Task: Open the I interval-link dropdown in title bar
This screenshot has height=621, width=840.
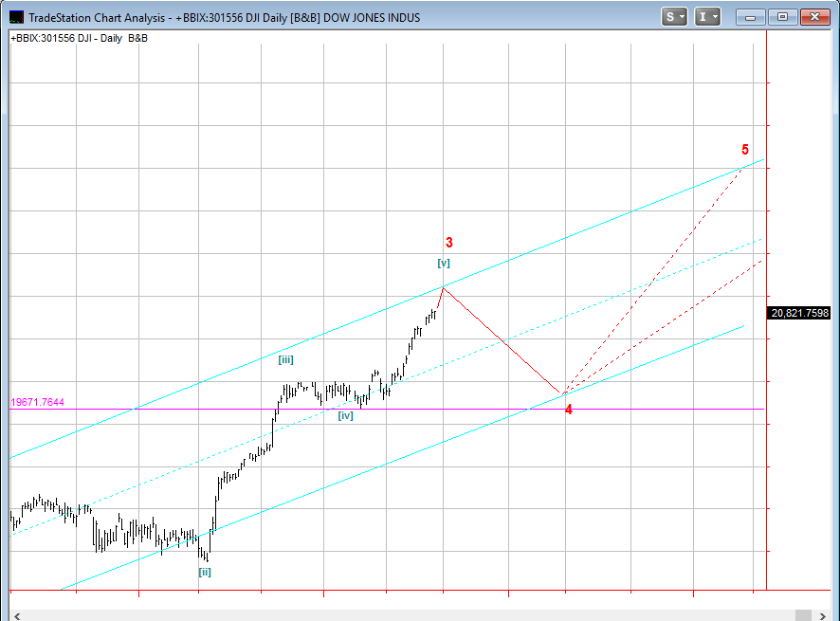Action: (707, 17)
